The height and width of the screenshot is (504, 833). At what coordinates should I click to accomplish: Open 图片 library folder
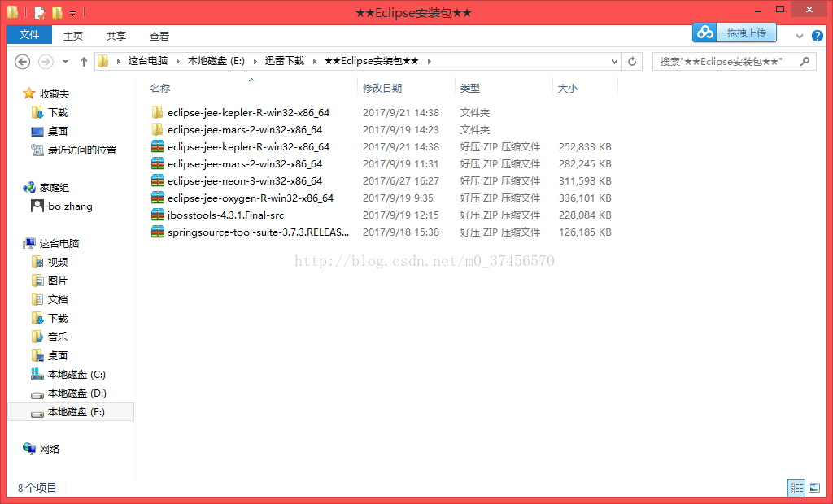point(58,281)
